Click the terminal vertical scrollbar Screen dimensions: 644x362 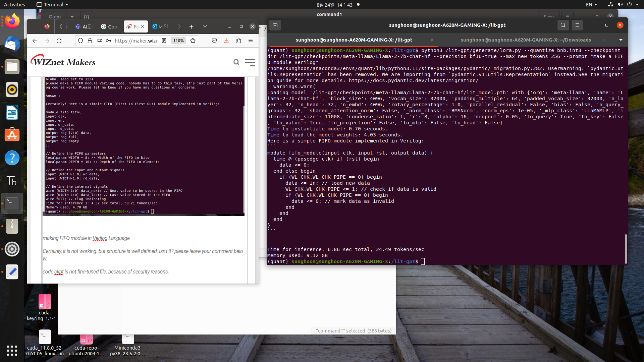point(626,249)
